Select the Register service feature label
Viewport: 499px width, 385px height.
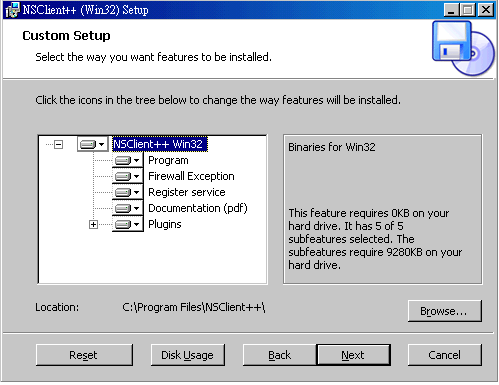point(187,192)
